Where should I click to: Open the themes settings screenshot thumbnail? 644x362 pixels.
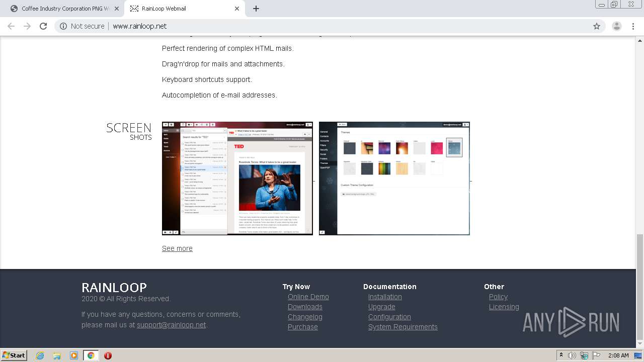[x=394, y=178]
